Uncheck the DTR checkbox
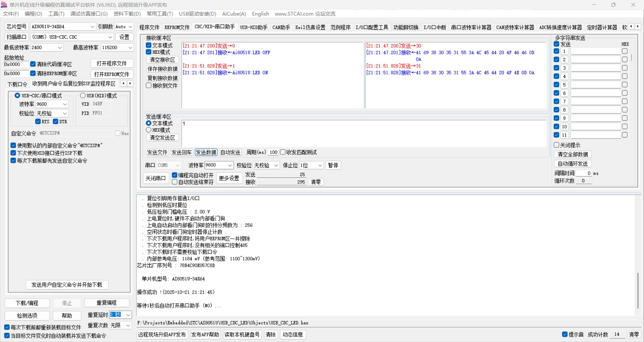The height and width of the screenshot is (342, 644). point(56,121)
